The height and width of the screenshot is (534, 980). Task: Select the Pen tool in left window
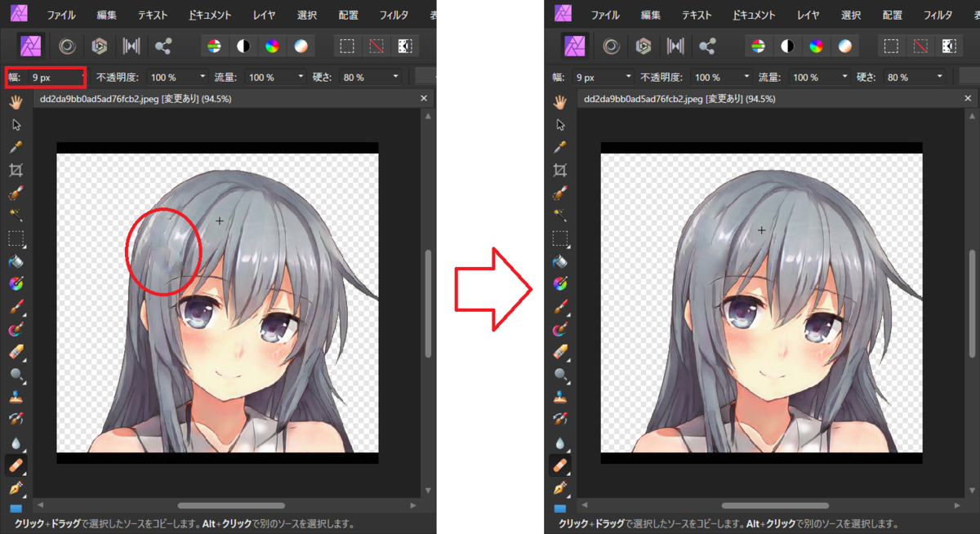click(x=16, y=488)
